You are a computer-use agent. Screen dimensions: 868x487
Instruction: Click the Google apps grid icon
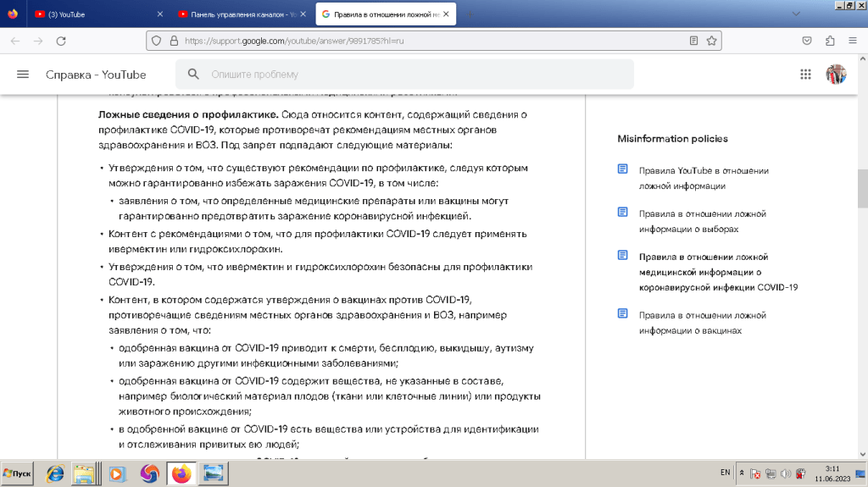805,75
